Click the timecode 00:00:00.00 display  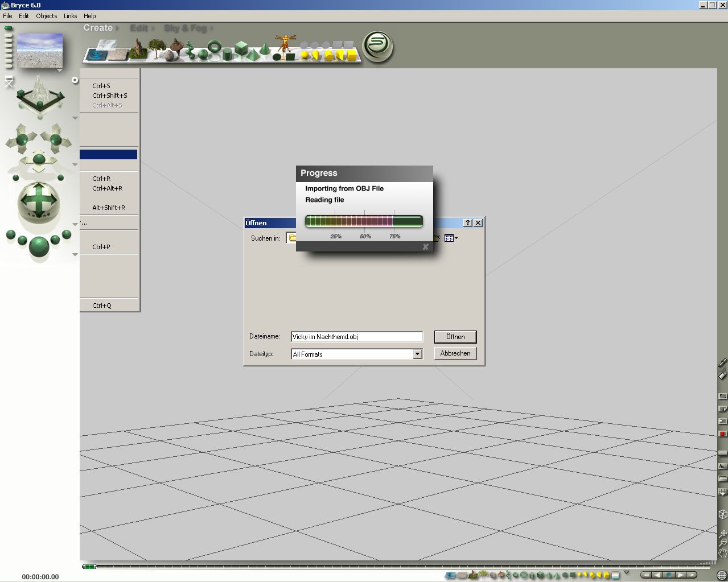40,577
